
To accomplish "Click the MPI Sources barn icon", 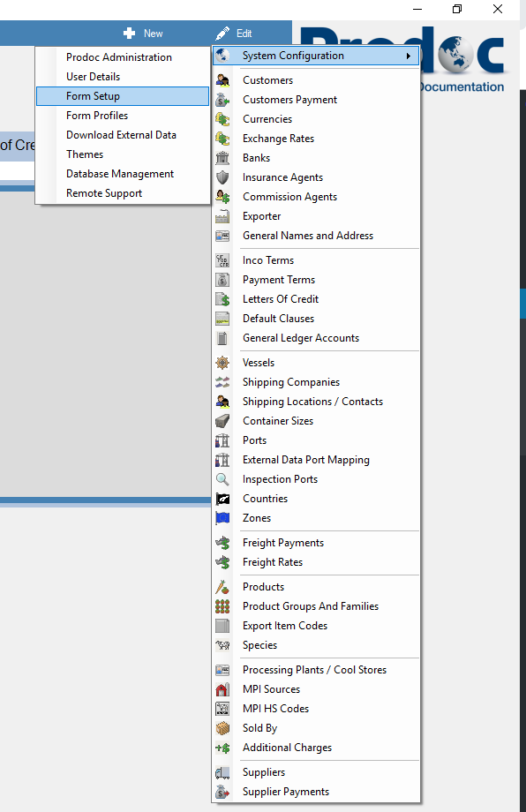I will (222, 689).
